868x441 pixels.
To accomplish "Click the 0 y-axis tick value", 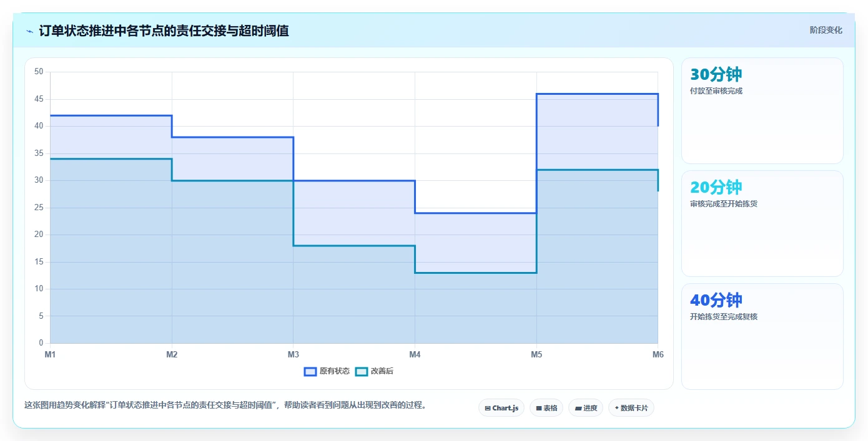I will [41, 343].
